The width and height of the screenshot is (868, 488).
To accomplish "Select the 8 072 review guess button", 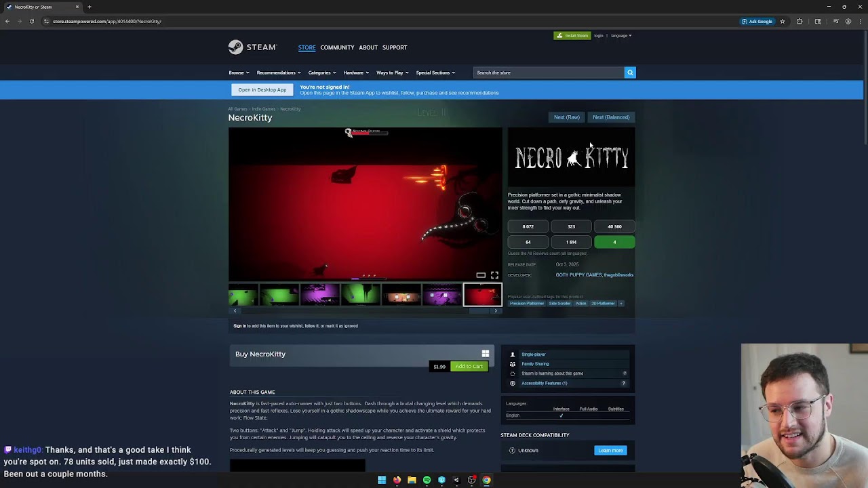I will click(528, 226).
